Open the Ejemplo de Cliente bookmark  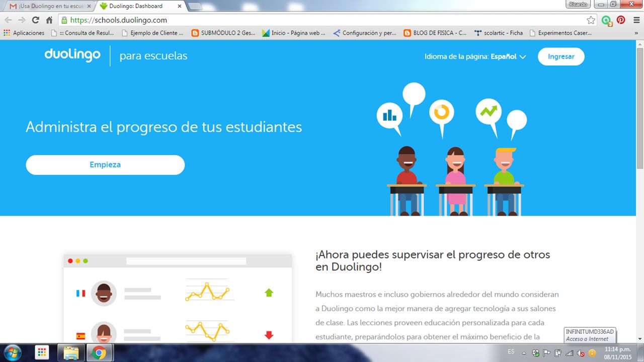point(152,33)
